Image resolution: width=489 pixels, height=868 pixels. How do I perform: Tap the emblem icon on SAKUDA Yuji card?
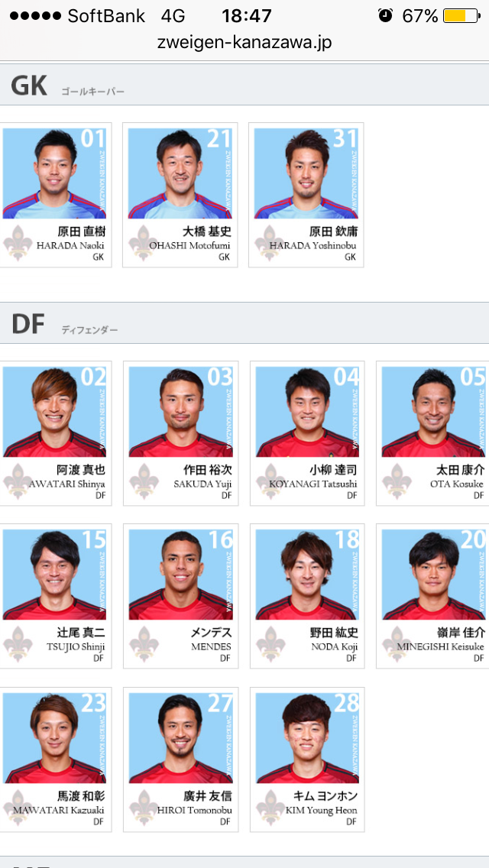(144, 481)
